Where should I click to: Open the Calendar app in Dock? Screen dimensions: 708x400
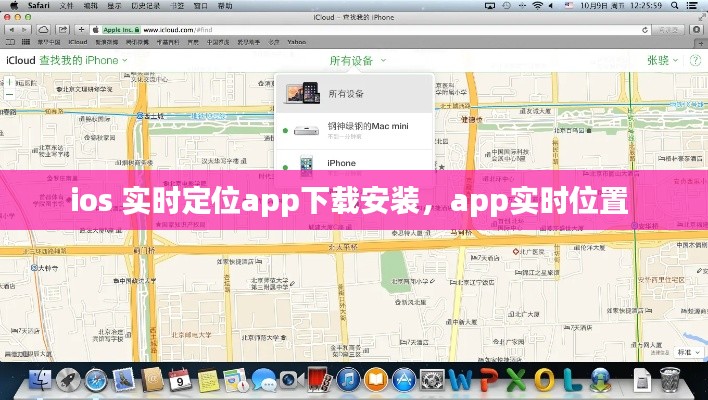click(180, 380)
